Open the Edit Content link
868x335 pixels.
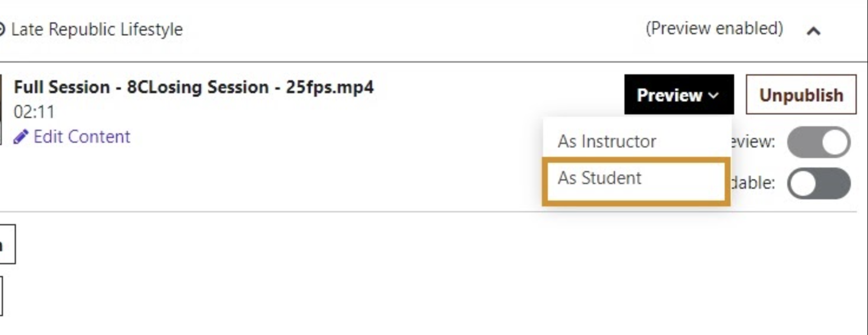pyautogui.click(x=81, y=137)
